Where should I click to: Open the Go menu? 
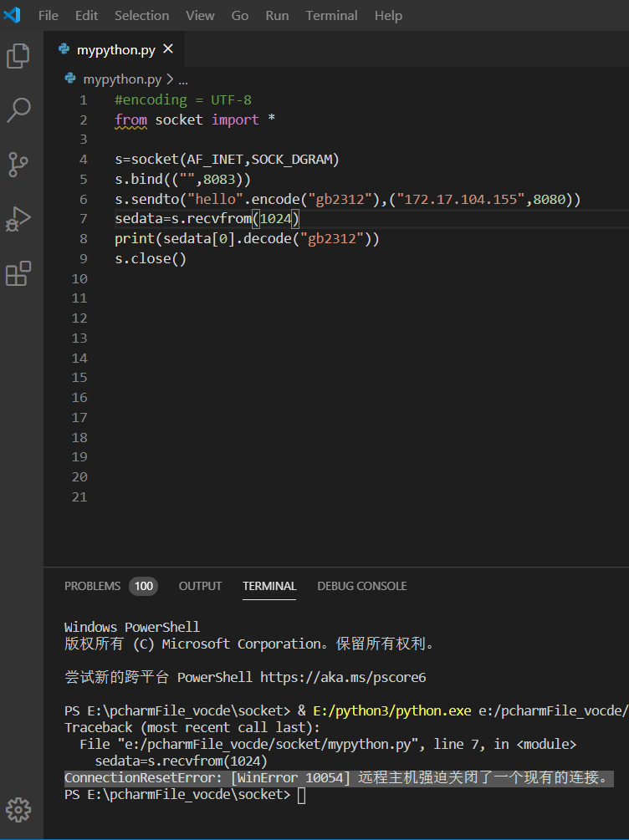240,16
